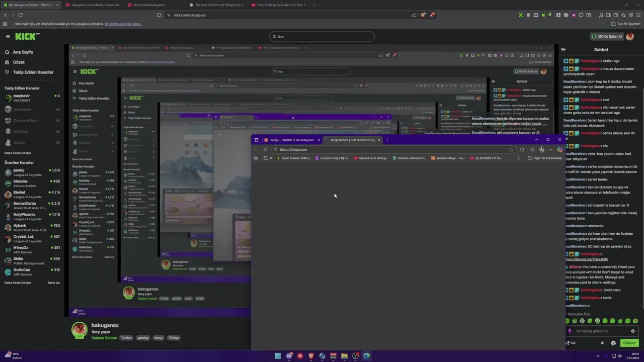This screenshot has width=644, height=362.
Task: Open the Edge settings ellipsis menu
Action: point(550,149)
